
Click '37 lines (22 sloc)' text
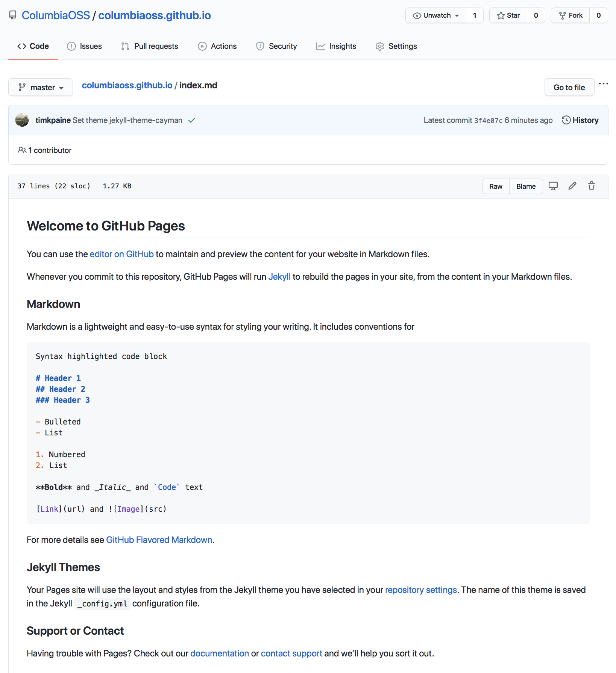(x=54, y=186)
